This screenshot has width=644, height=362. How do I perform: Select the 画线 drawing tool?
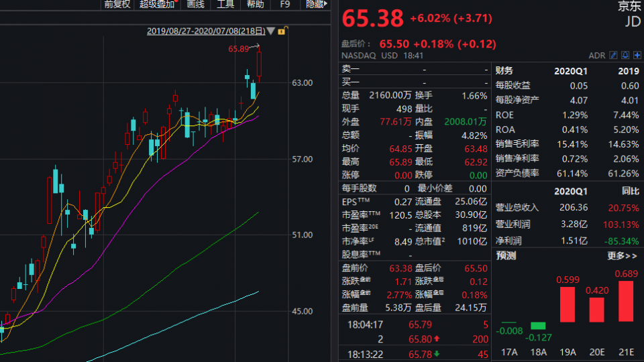[x=195, y=5]
